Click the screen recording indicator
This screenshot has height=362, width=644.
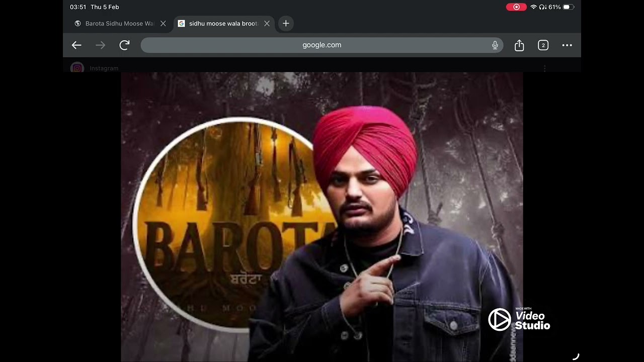coord(516,7)
